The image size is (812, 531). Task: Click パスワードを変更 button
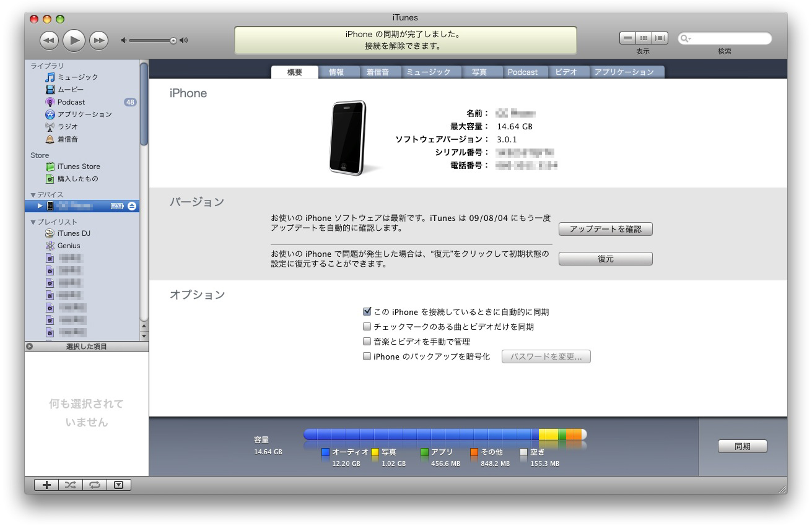(546, 356)
